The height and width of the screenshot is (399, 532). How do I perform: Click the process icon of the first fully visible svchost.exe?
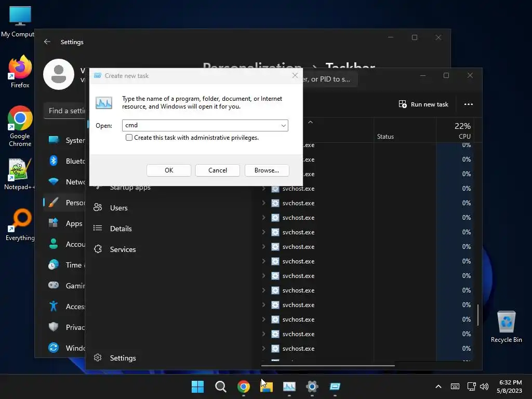click(275, 189)
